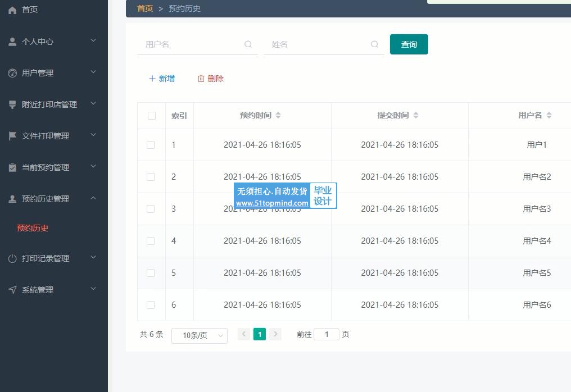Click 用户名3 cell
571x392 pixels.
[x=537, y=209]
